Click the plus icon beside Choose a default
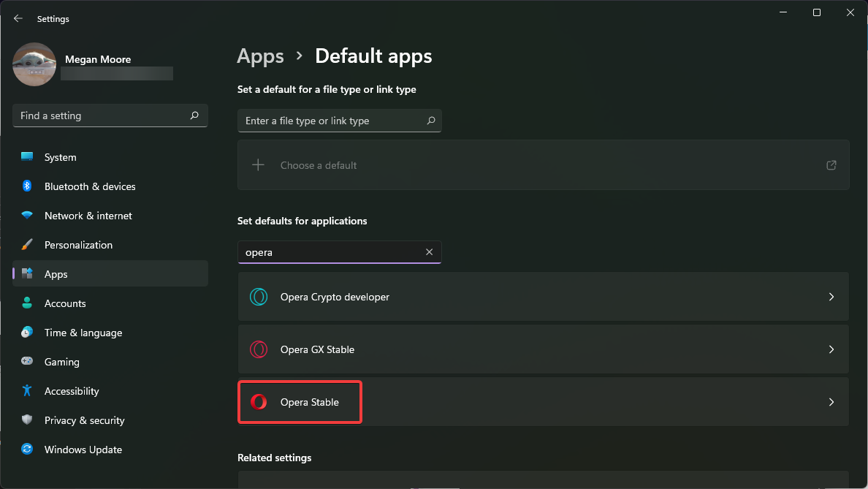 [x=258, y=165]
